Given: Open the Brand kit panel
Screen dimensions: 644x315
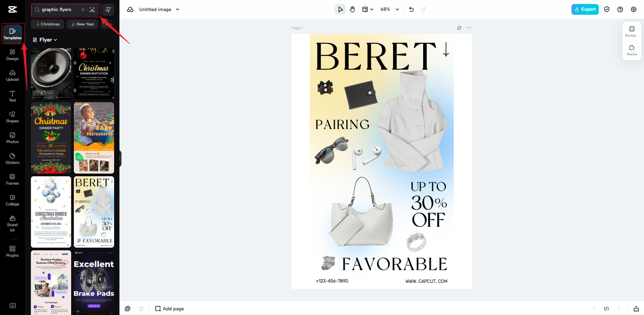Looking at the screenshot, I should pyautogui.click(x=13, y=223).
